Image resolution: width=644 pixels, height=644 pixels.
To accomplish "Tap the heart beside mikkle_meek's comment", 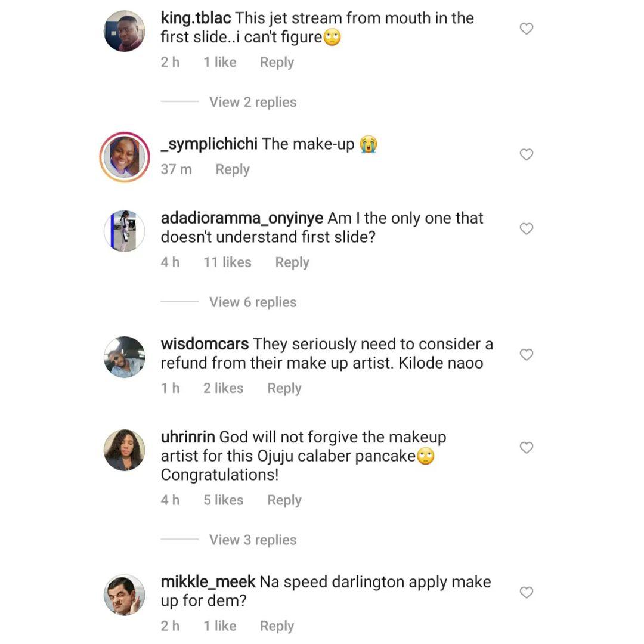I will point(526,592).
